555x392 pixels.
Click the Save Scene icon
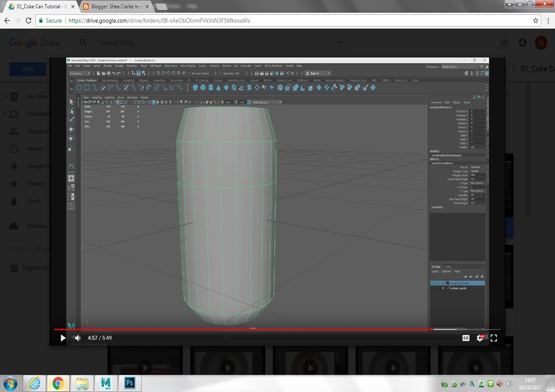pyautogui.click(x=109, y=73)
